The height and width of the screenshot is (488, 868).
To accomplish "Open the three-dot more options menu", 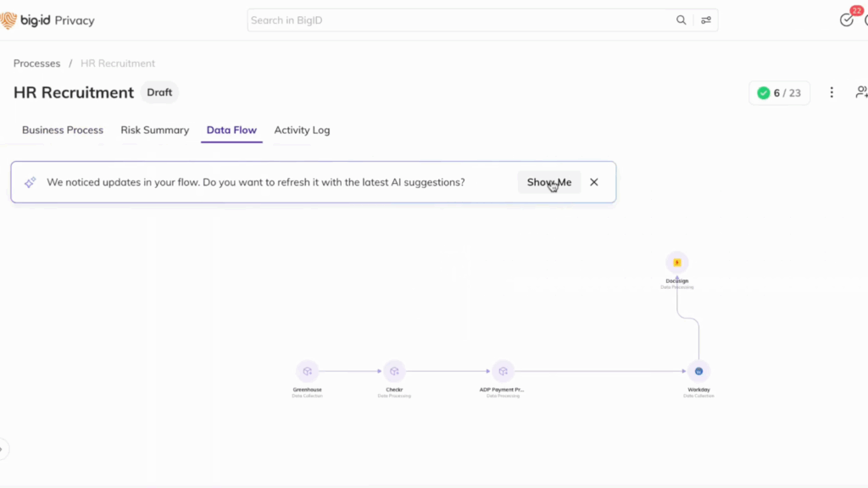I will click(832, 92).
